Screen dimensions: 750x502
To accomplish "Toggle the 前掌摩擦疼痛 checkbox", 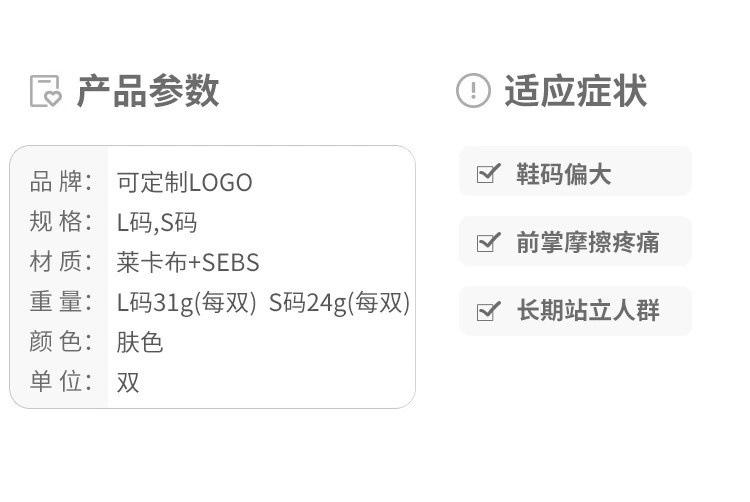I will click(488, 242).
